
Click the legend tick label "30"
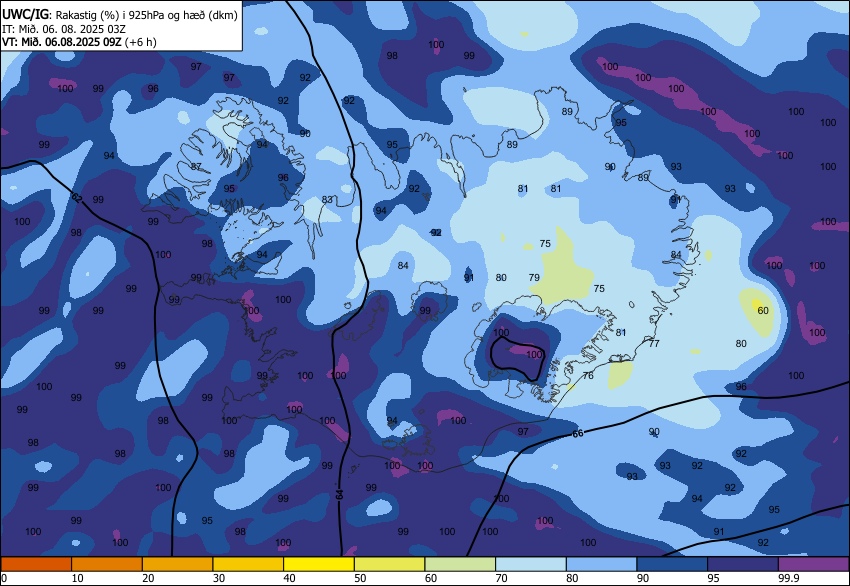tap(219, 578)
